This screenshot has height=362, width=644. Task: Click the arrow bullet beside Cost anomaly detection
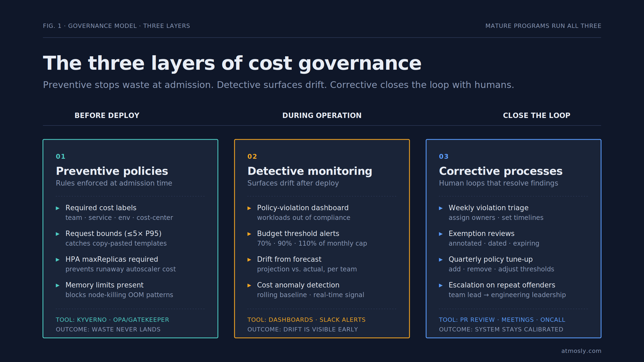[x=249, y=285]
